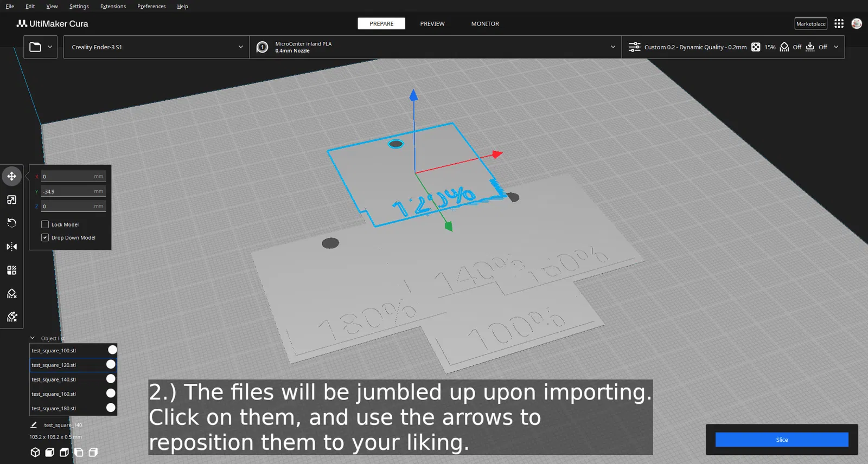Switch to the 3D perspective view cube
Viewport: 868px width, 464px height.
coord(35,452)
